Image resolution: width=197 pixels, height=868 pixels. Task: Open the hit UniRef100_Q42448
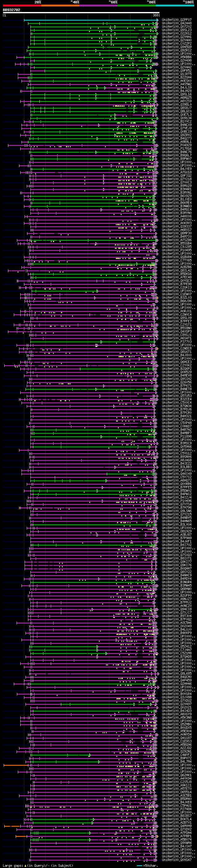176,23
